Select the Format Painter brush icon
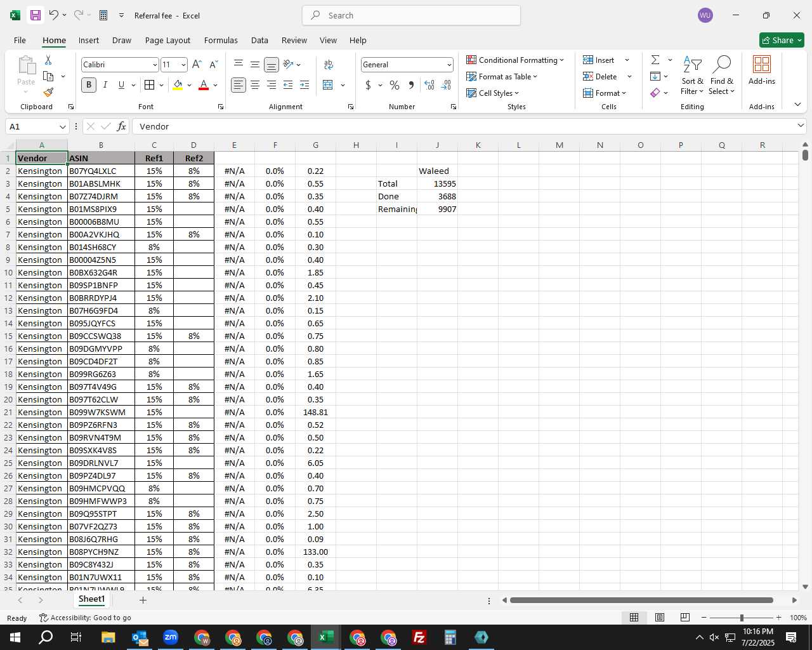Screen dimensions: 812x650 (48, 93)
